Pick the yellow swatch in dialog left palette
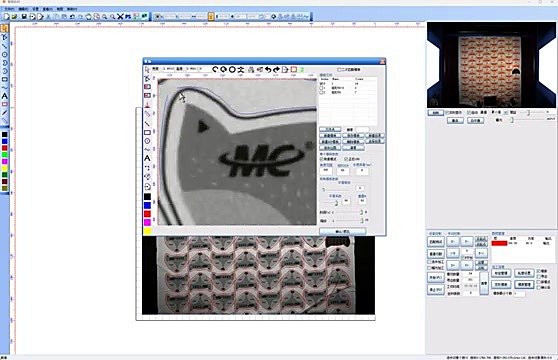Screen dimensions: 558x360 point(147,231)
